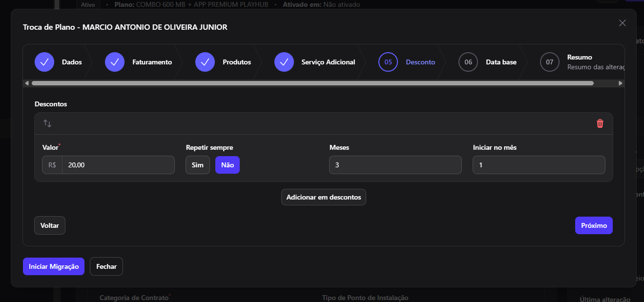Click the Faturamento step checkmark circle
Image resolution: width=644 pixels, height=302 pixels.
click(x=115, y=62)
